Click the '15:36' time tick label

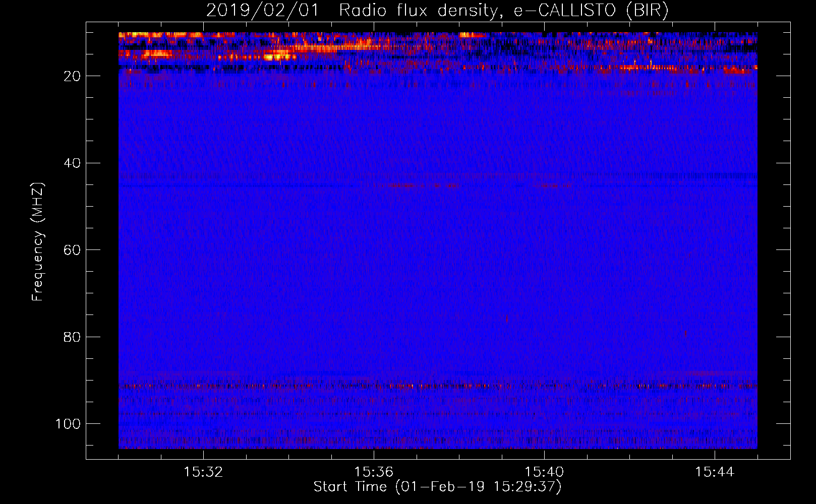point(374,472)
